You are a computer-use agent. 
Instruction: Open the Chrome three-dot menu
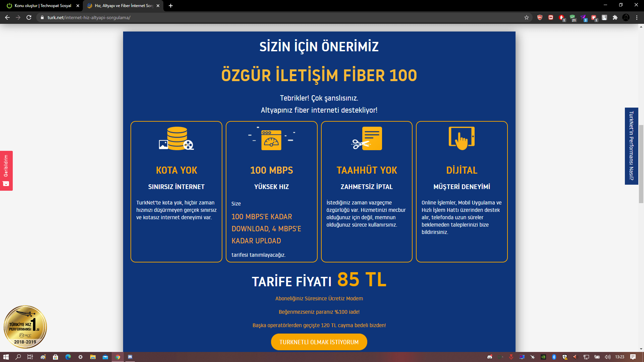point(637,17)
